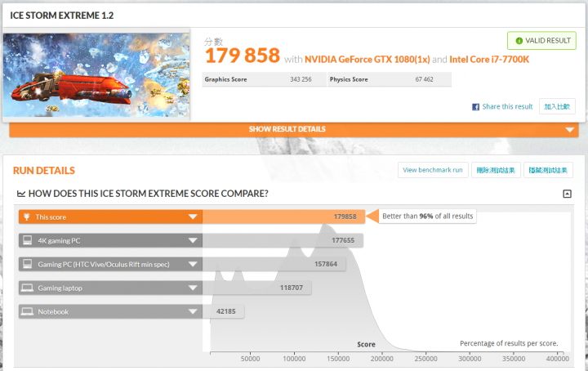
Task: Click the Physics Score value 67 462
Action: [x=424, y=79]
